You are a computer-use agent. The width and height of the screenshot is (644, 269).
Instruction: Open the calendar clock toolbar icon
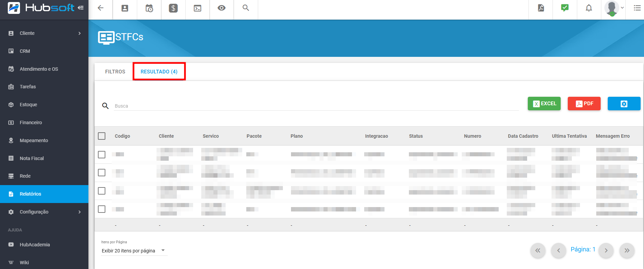pyautogui.click(x=149, y=8)
